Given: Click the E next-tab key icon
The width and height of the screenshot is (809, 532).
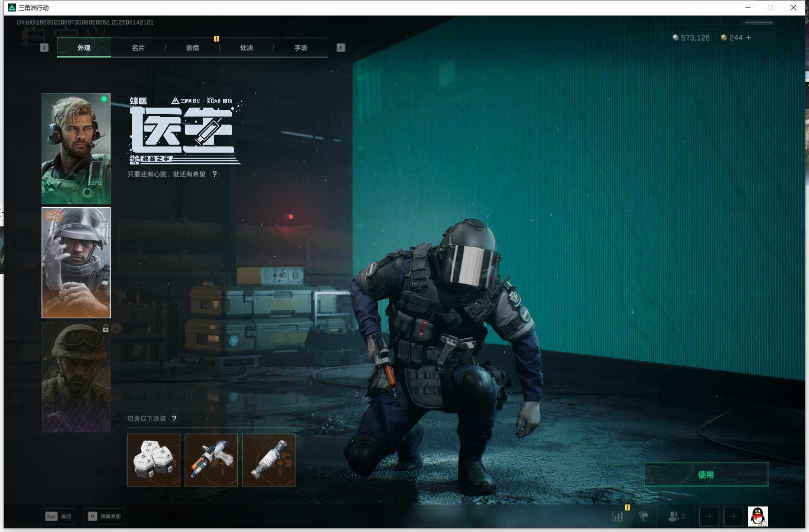Looking at the screenshot, I should (341, 48).
